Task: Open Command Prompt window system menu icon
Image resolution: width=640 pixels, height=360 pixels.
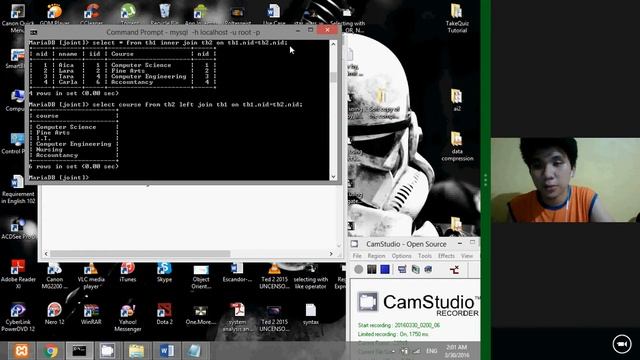Action: [x=33, y=32]
